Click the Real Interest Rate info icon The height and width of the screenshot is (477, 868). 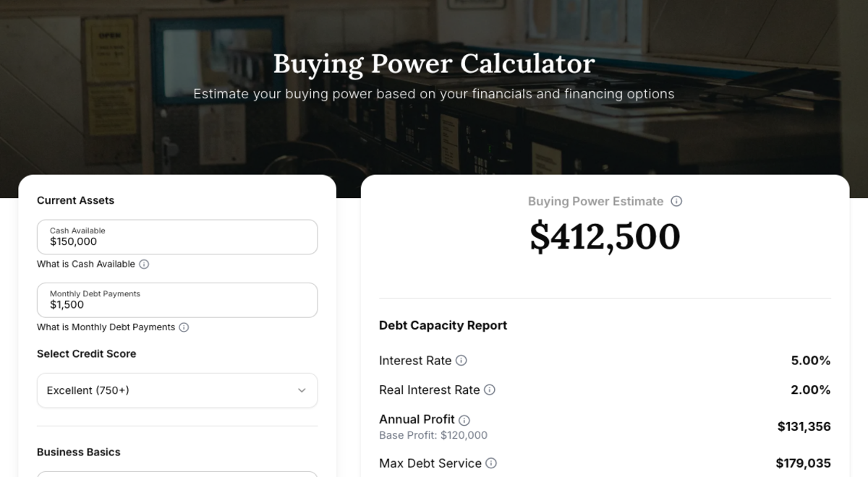tap(490, 390)
